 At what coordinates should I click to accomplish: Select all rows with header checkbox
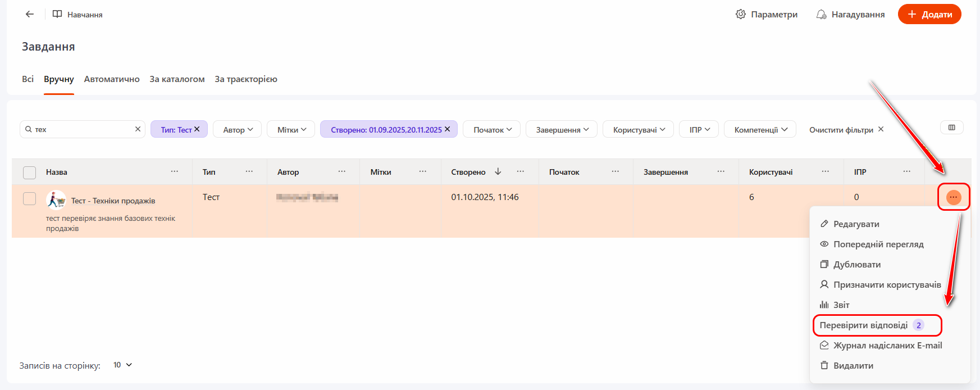29,173
